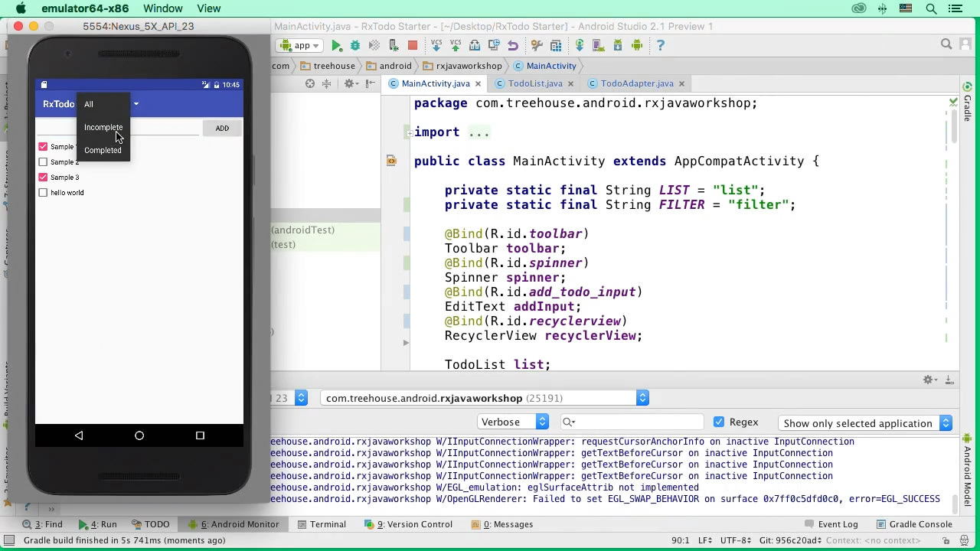This screenshot has width=980, height=551.
Task: Open 3: Find tool window
Action: click(x=43, y=524)
